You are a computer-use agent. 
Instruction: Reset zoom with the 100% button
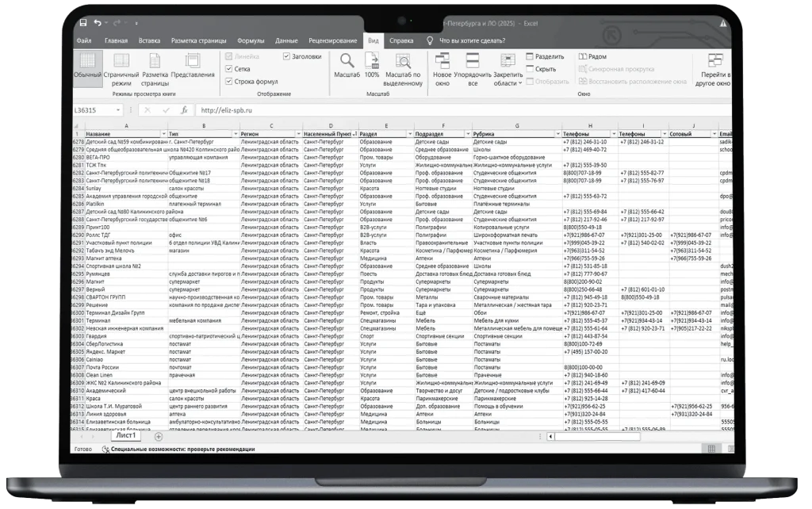372,65
